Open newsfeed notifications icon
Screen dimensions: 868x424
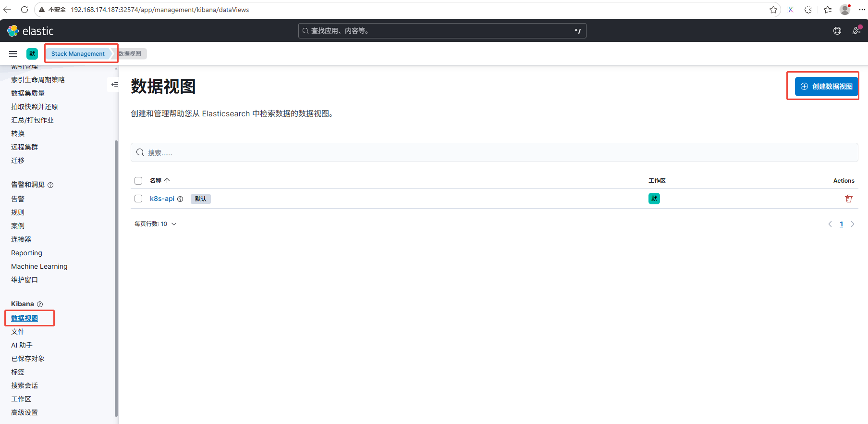(856, 31)
